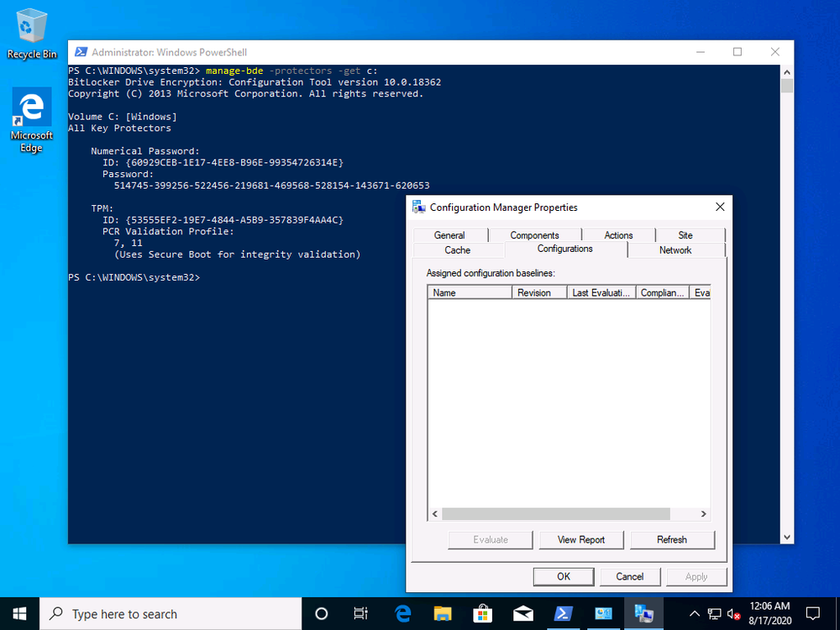This screenshot has width=840, height=630.
Task: Click the Cortana circle icon on taskbar
Action: coord(322,613)
